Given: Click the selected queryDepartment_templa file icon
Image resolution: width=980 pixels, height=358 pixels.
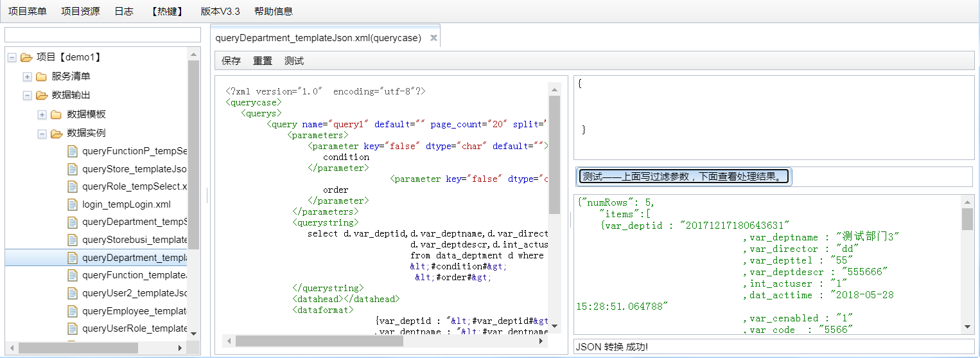Looking at the screenshot, I should (73, 258).
